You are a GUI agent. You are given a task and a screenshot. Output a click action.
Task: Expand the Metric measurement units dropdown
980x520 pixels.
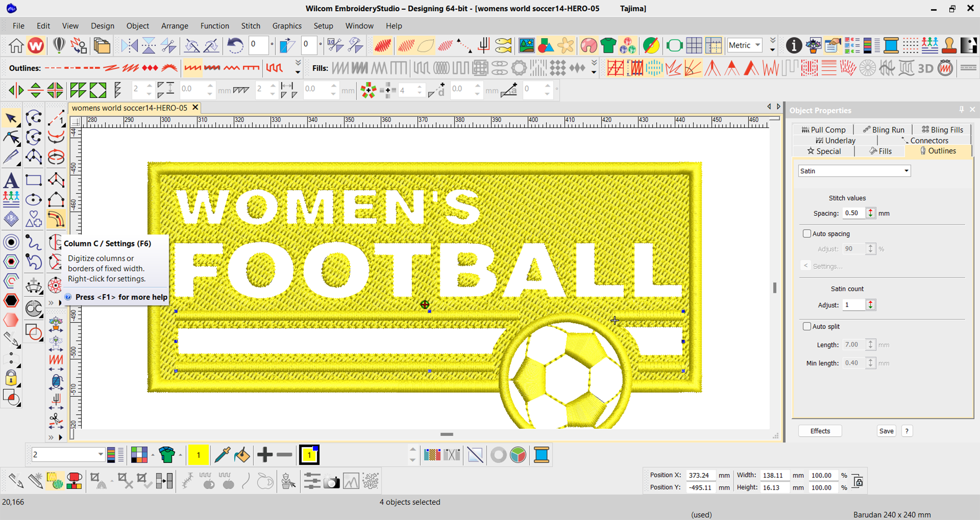click(x=758, y=45)
